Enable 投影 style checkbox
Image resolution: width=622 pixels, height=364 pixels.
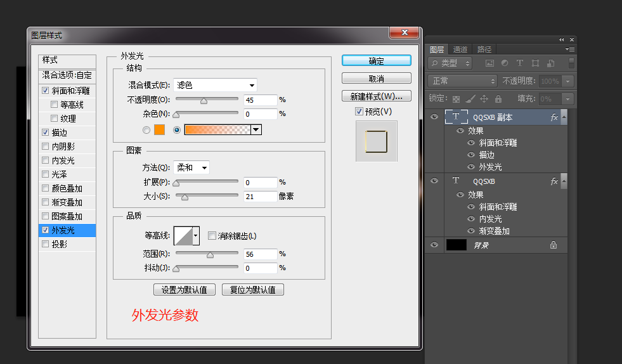(x=45, y=244)
